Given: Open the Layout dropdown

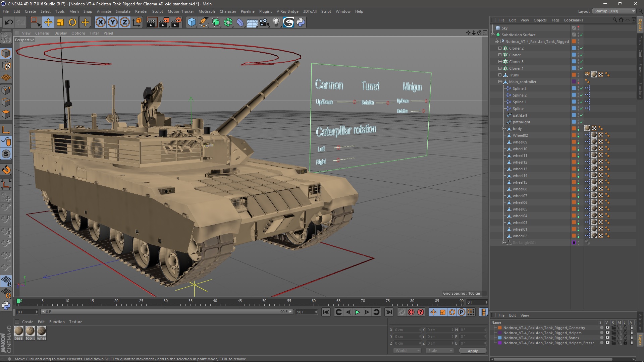Looking at the screenshot, I should coord(614,11).
